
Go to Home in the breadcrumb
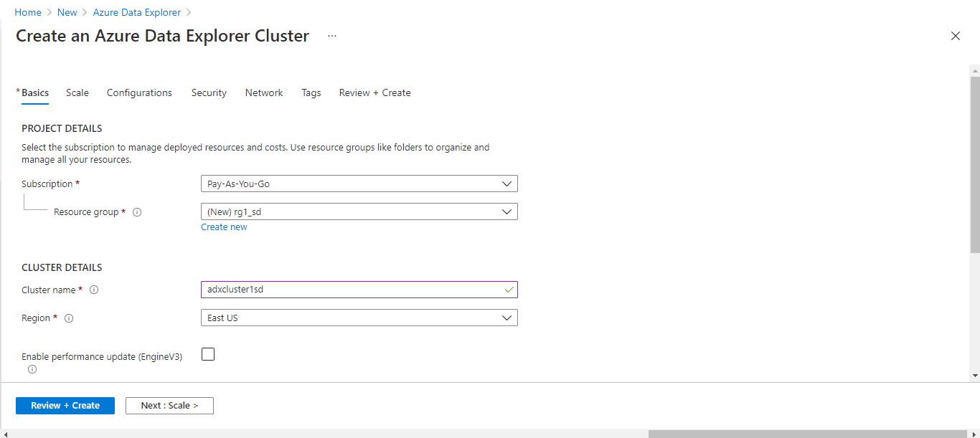coord(28,13)
